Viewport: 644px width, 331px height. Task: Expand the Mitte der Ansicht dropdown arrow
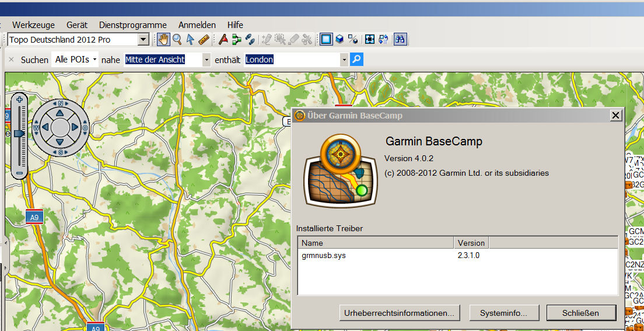click(206, 60)
